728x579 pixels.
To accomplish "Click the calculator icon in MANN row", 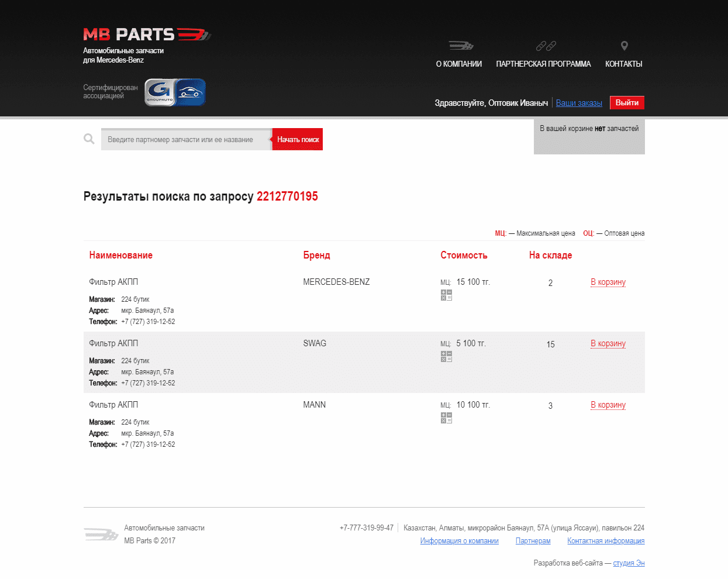I will [446, 418].
